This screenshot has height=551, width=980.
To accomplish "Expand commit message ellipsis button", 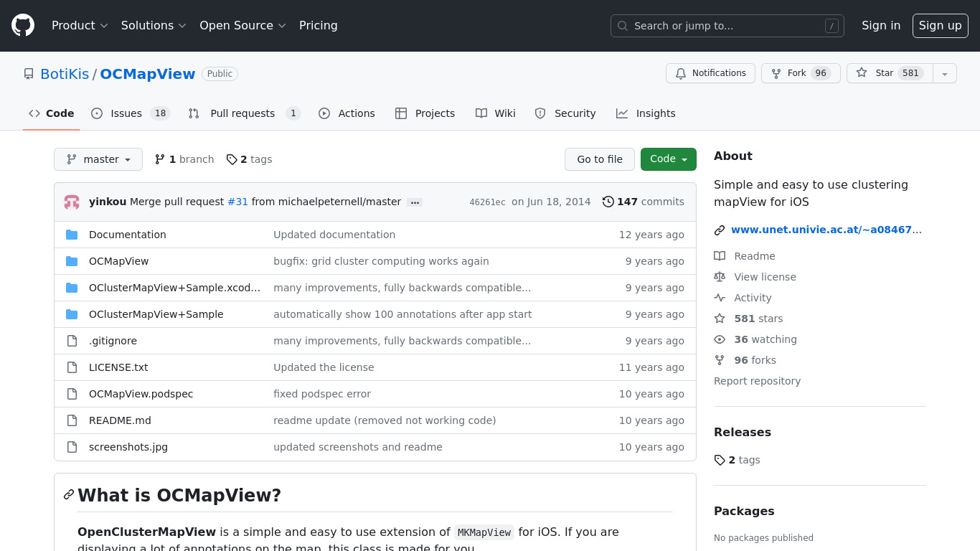I will coord(414,202).
